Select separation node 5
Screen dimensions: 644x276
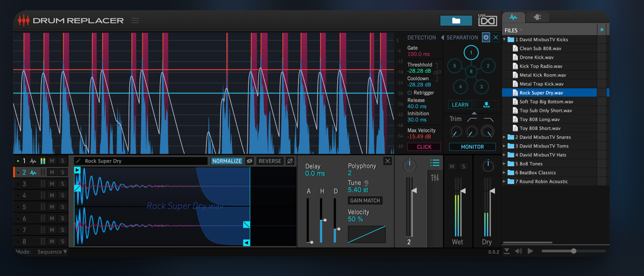pos(455,66)
